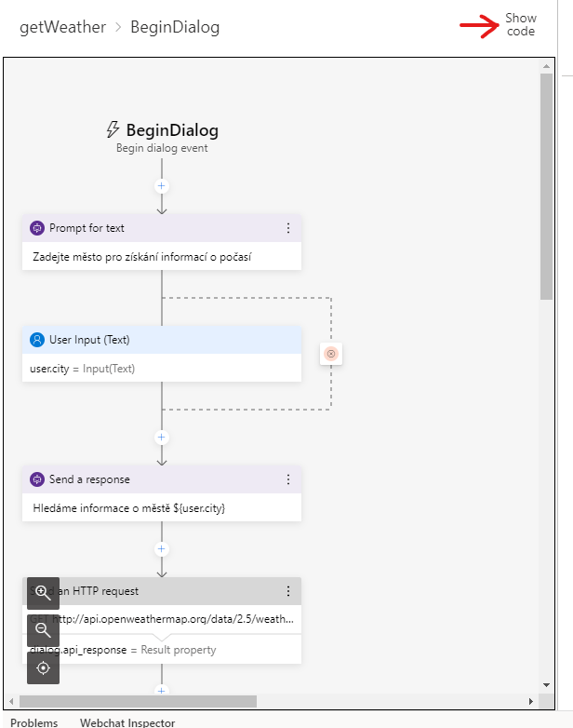Switch to the Problems tab
Screen dimensions: 573x728
click(x=34, y=722)
